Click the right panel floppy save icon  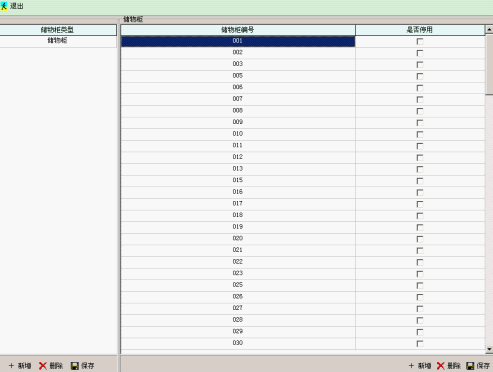pyautogui.click(x=470, y=366)
